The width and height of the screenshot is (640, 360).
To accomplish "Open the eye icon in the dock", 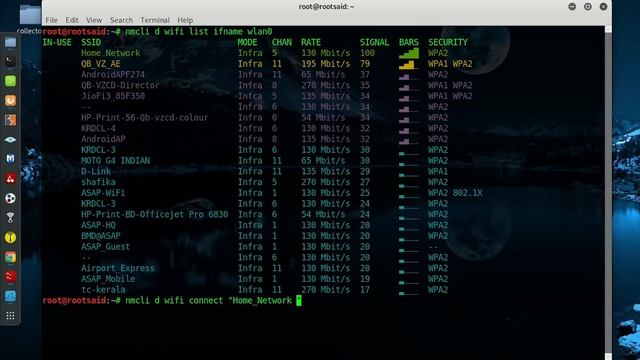I will pos(10,140).
